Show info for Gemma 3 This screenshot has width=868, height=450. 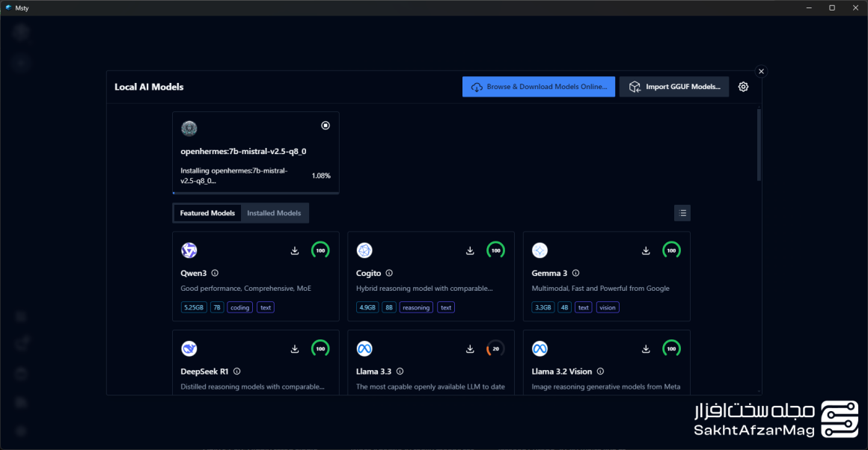click(575, 273)
